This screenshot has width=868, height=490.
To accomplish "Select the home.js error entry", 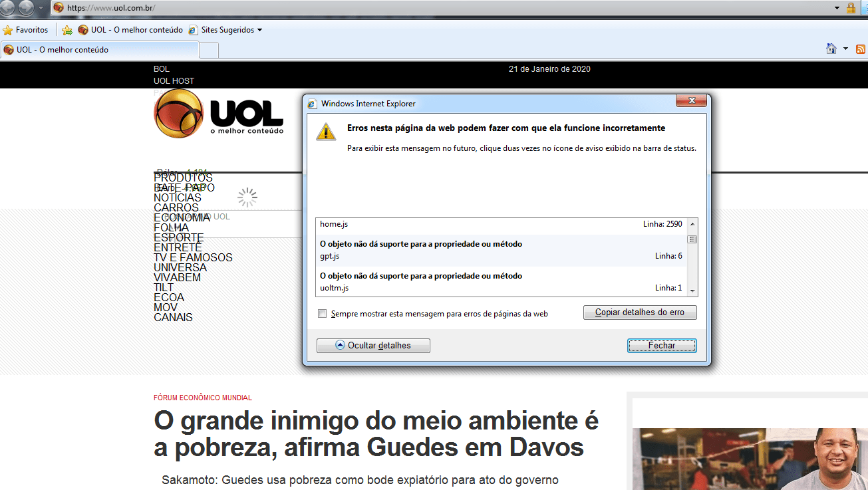I will point(502,225).
